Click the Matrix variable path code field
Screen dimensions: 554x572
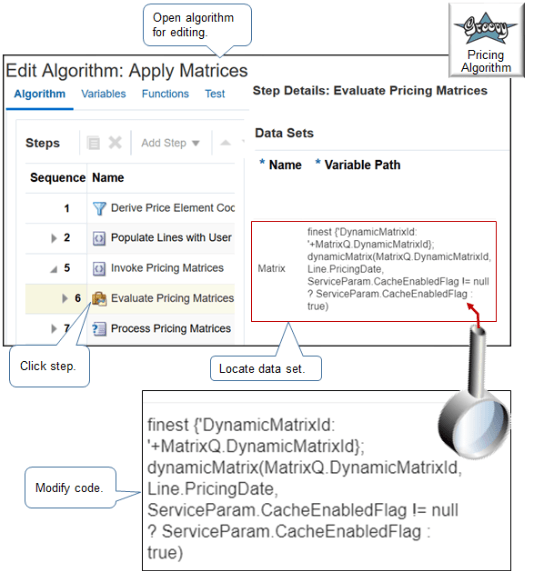[x=398, y=269]
